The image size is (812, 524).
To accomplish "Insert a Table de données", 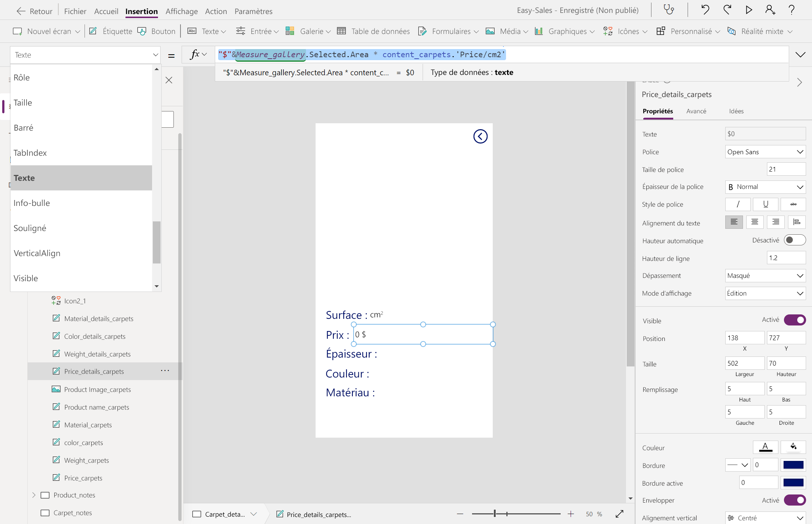I will pos(374,31).
